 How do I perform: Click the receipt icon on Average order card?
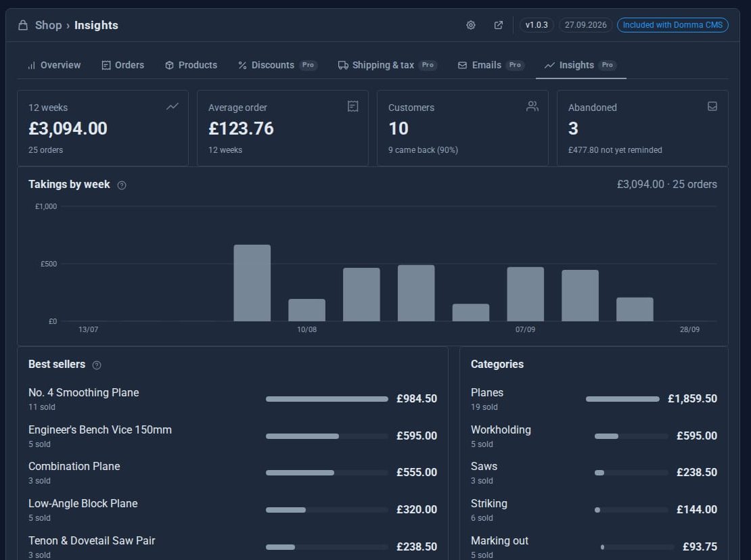click(352, 106)
